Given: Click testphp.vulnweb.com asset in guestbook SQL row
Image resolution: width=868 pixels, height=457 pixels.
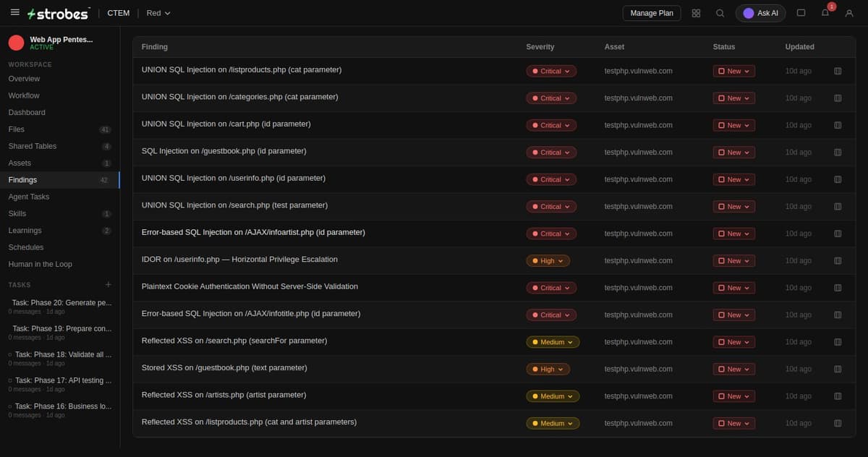Looking at the screenshot, I should tap(639, 153).
